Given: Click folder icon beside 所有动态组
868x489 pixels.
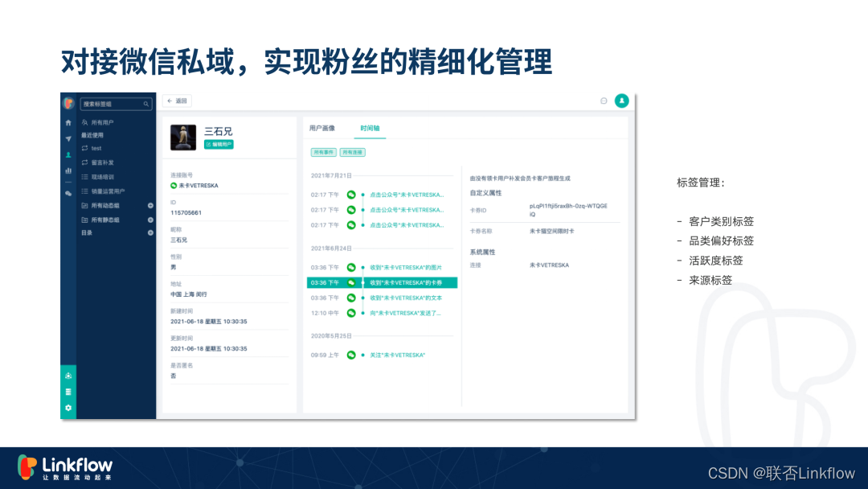Looking at the screenshot, I should tap(84, 205).
